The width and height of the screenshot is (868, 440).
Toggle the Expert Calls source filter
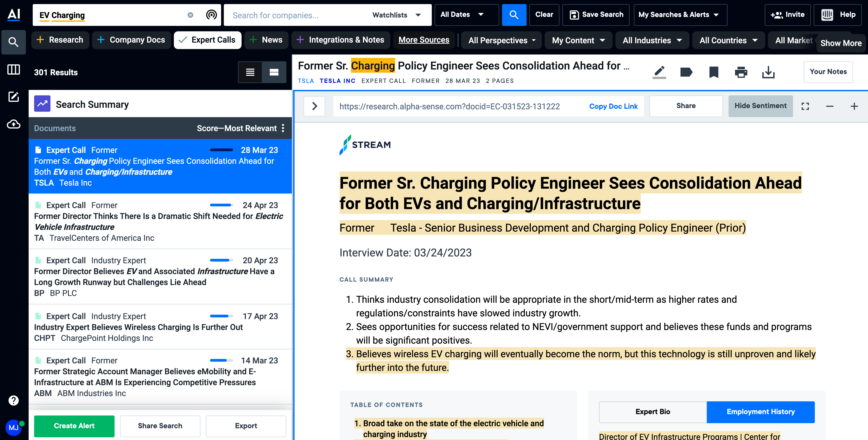pyautogui.click(x=207, y=40)
